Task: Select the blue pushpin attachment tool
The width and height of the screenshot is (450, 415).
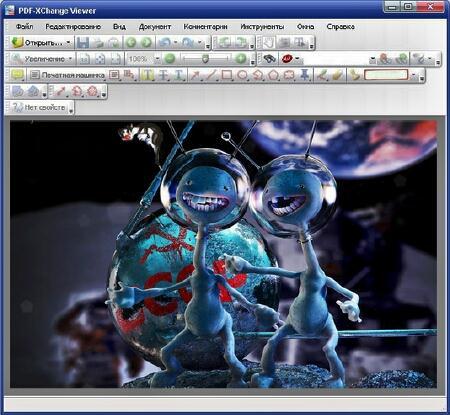Action: 304,75
